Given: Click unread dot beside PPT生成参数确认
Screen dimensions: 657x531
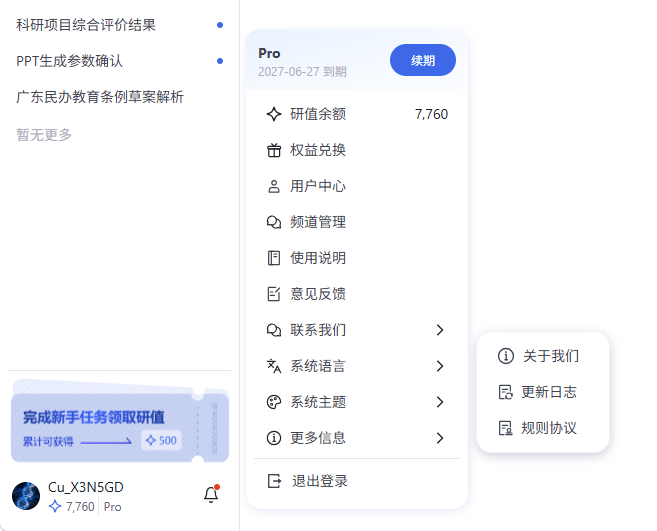Looking at the screenshot, I should (220, 61).
